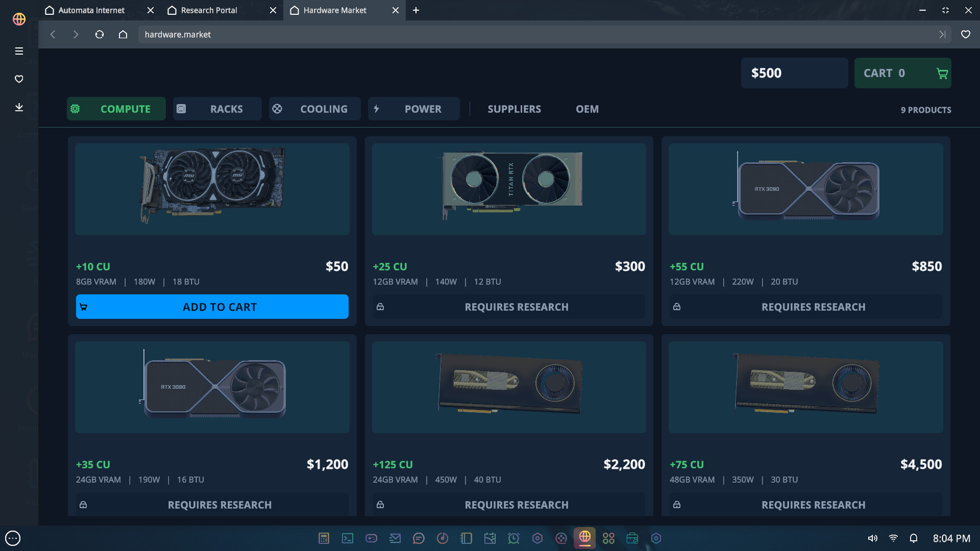Viewport: 980px width, 551px height.
Task: Close the Hardware Market tab
Action: [x=396, y=10]
